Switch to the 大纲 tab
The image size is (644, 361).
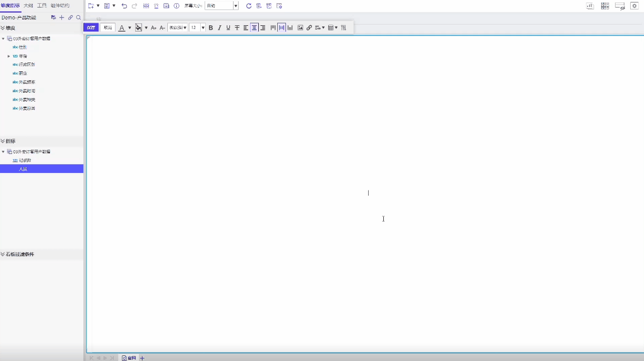click(x=28, y=5)
